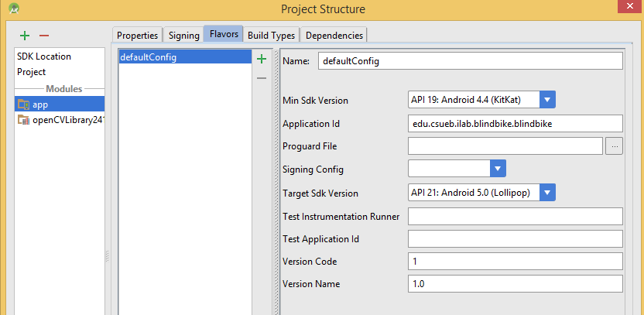Select the openCVLibrary module

(67, 120)
